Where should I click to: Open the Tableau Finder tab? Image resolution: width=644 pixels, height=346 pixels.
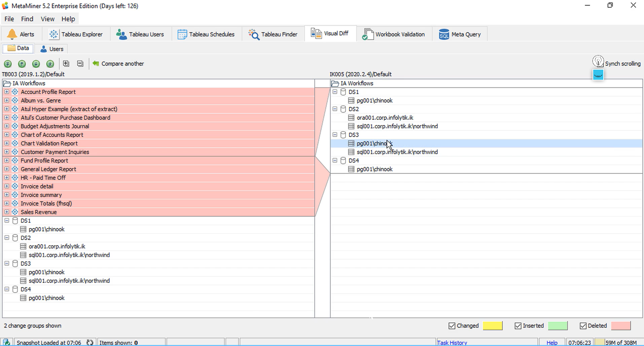click(x=273, y=34)
